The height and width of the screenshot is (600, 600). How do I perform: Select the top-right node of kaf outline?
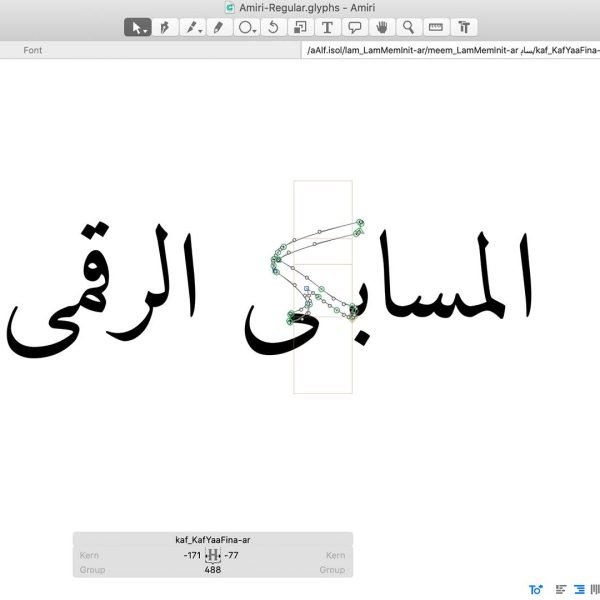click(x=360, y=222)
